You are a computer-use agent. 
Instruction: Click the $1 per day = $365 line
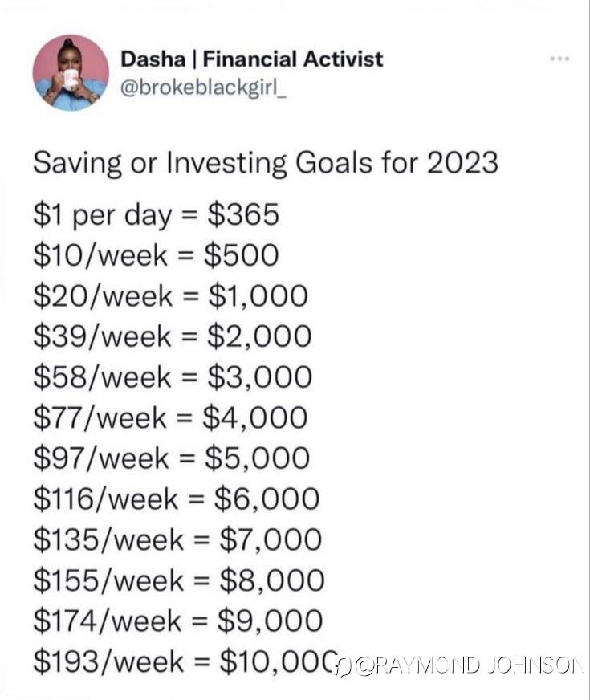click(157, 215)
